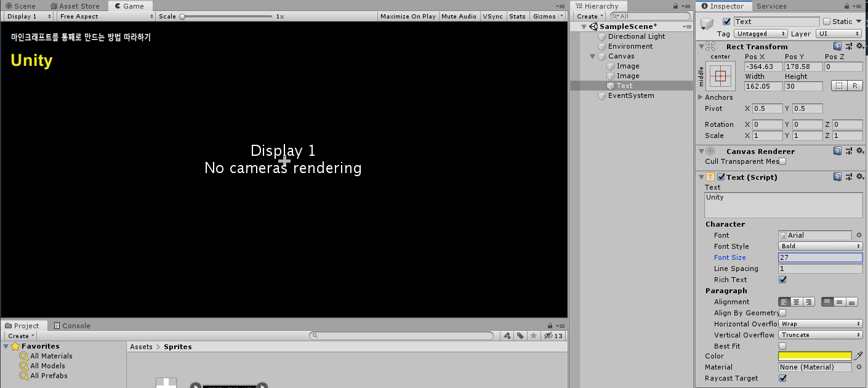Switch to the Console tab

tap(72, 326)
